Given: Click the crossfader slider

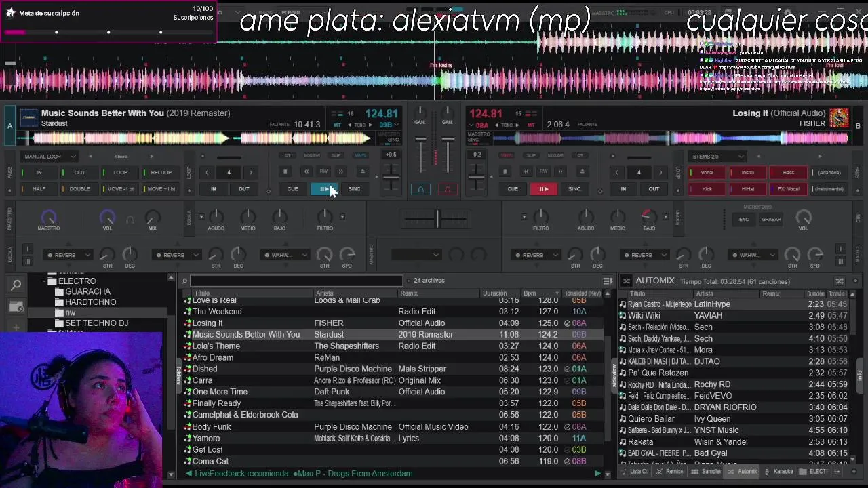Looking at the screenshot, I should coord(437,218).
